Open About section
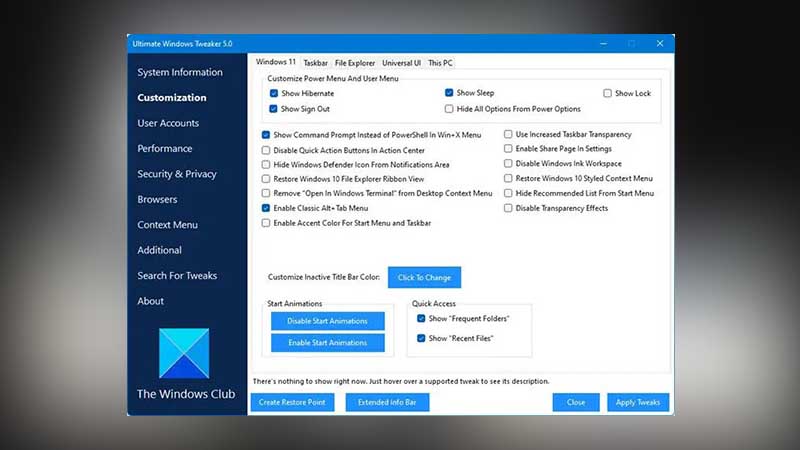The image size is (800, 450). (x=151, y=301)
